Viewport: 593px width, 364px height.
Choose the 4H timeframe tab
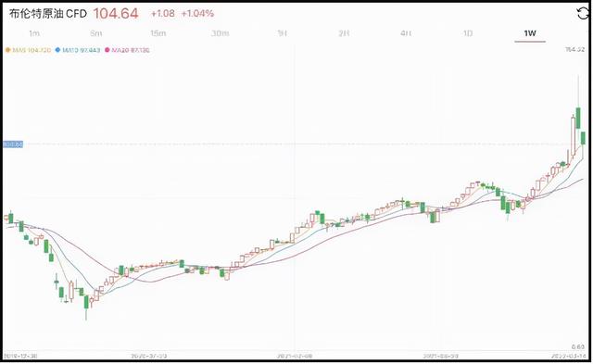pyautogui.click(x=406, y=33)
